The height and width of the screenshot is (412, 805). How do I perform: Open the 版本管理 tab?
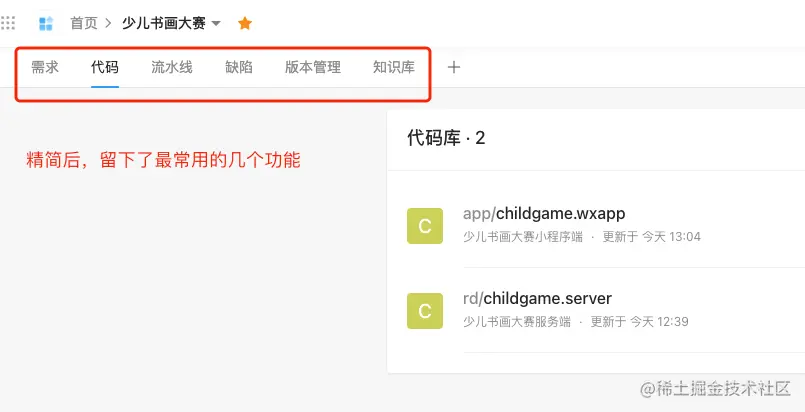coord(313,67)
